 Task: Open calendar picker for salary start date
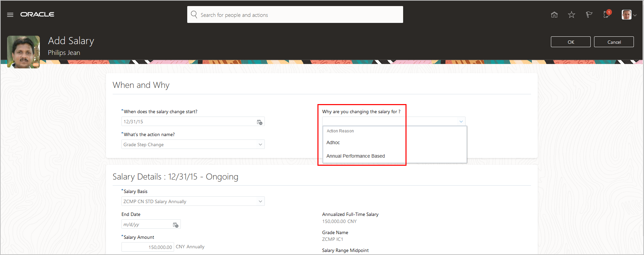[259, 122]
